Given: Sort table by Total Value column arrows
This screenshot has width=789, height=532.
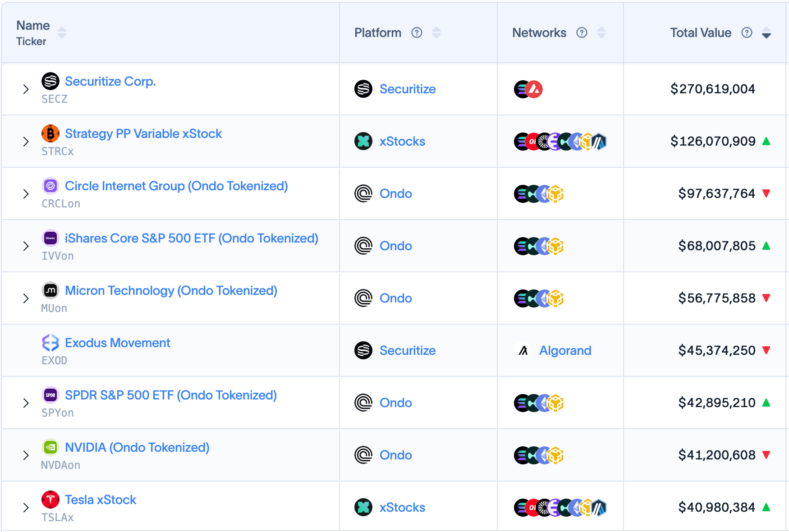Looking at the screenshot, I should tap(766, 32).
